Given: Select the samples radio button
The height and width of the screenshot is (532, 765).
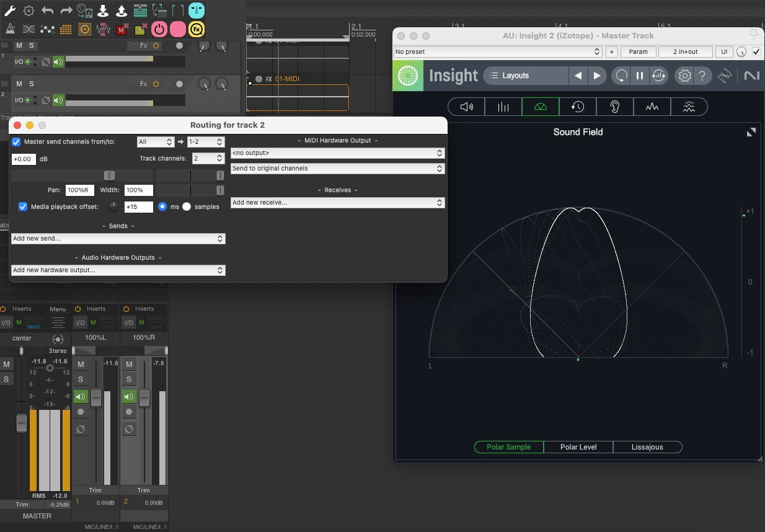Looking at the screenshot, I should click(x=187, y=206).
